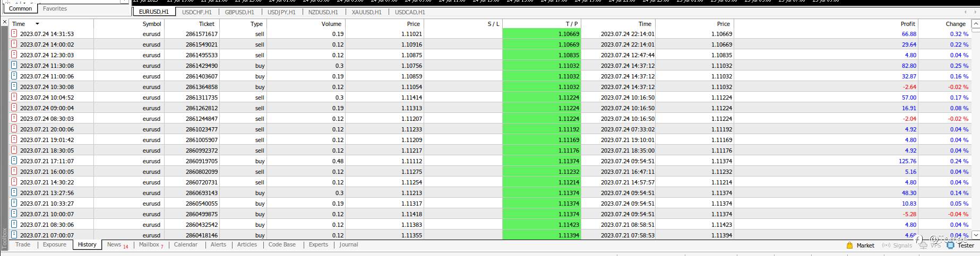Click the buy icon of the 10:33:27 row

coord(14,203)
